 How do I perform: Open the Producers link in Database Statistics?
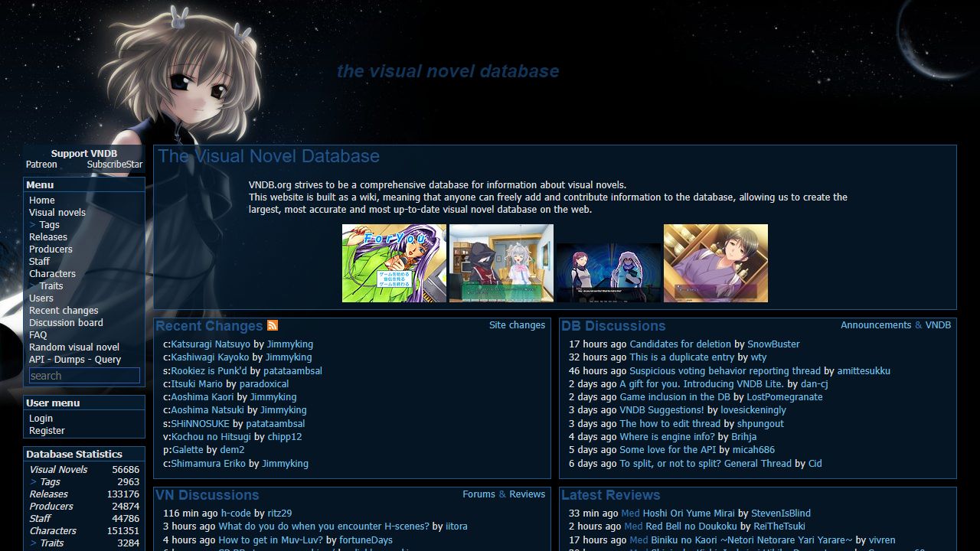(51, 507)
